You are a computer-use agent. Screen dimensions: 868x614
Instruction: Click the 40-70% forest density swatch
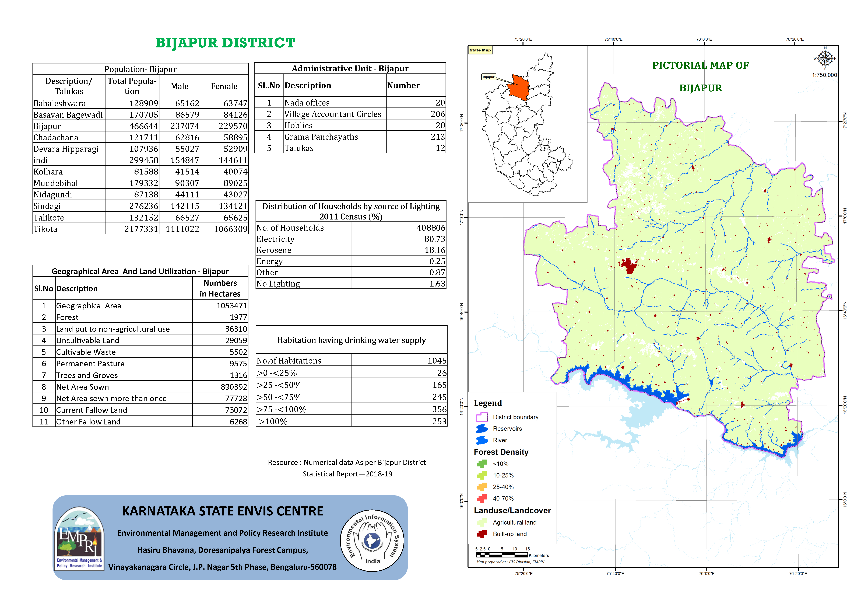[482, 498]
